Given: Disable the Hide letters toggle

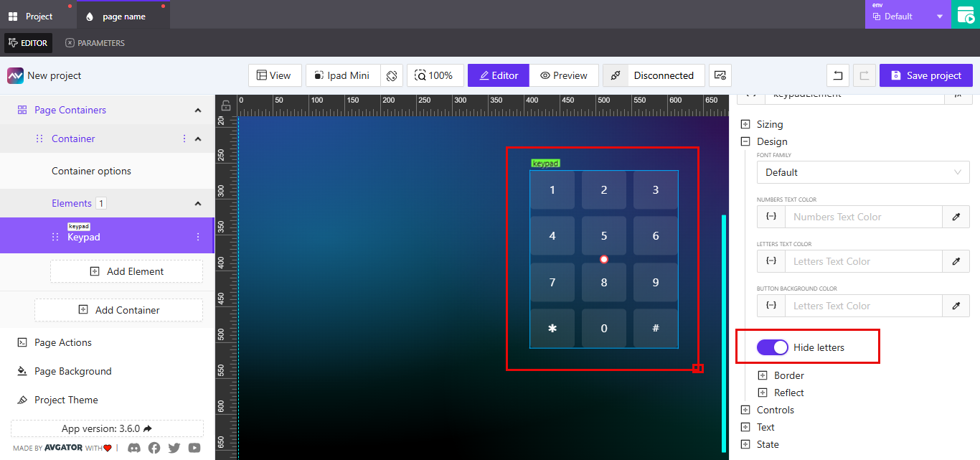Looking at the screenshot, I should point(773,347).
